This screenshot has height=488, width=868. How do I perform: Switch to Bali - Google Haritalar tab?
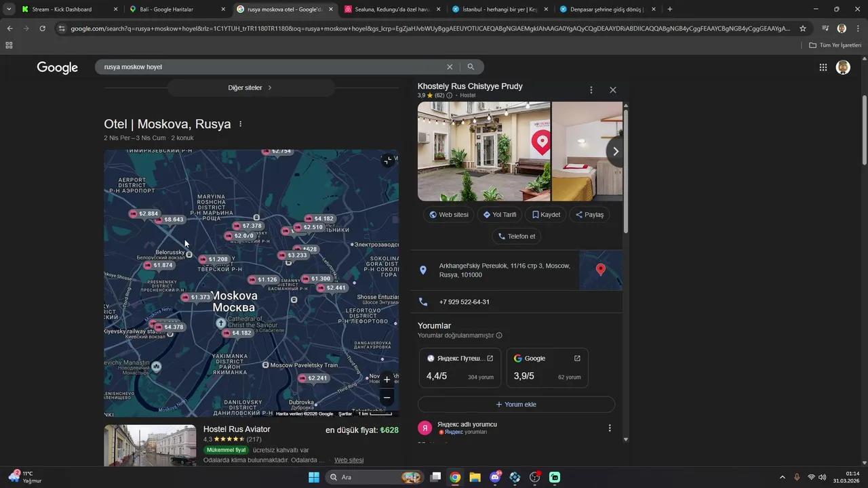coord(177,9)
